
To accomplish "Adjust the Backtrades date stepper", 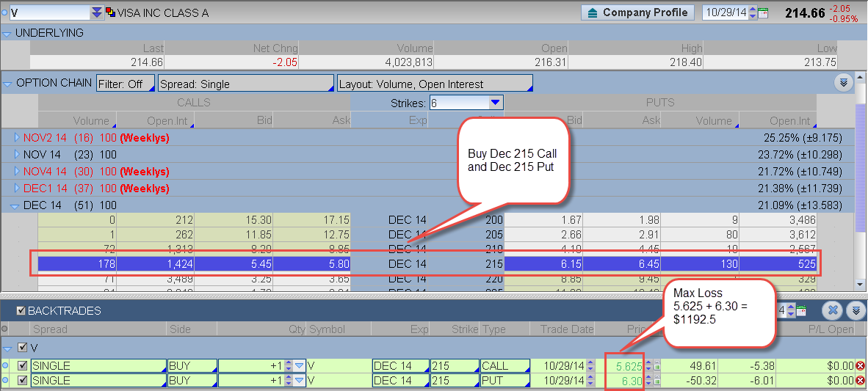I will pyautogui.click(x=792, y=310).
